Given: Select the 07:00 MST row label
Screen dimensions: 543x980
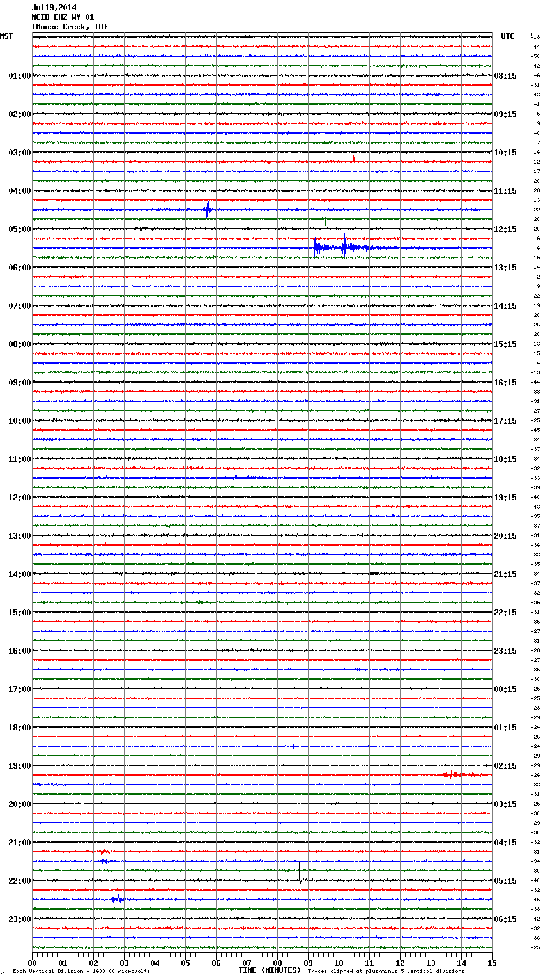Looking at the screenshot, I should pyautogui.click(x=20, y=306).
